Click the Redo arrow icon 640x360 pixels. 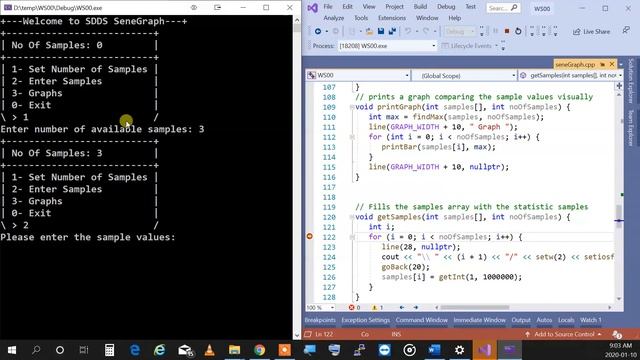(x=426, y=31)
